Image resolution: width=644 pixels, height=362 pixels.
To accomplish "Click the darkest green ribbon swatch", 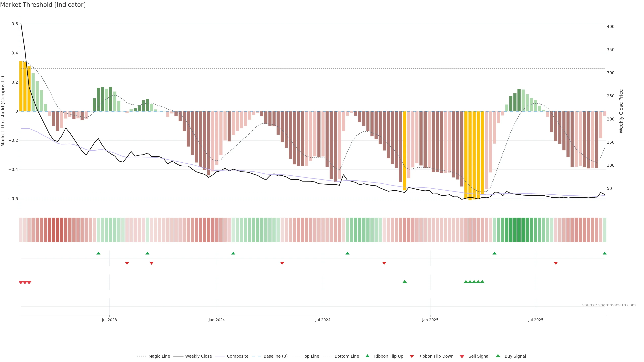I will pos(519,230).
